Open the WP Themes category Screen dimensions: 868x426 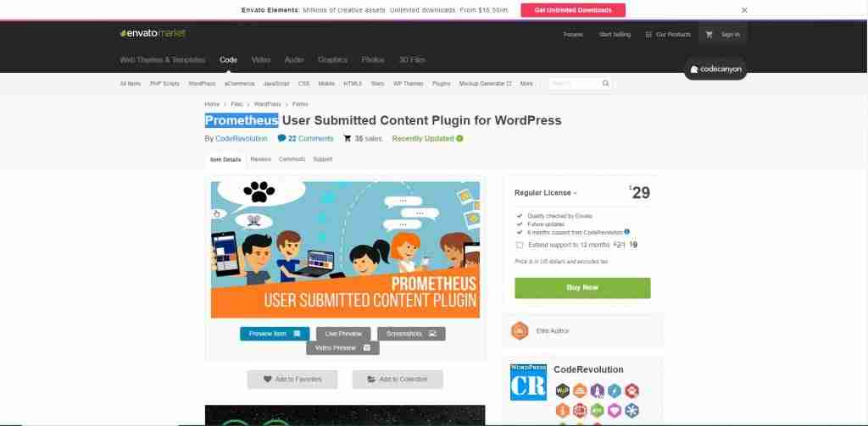coord(408,84)
